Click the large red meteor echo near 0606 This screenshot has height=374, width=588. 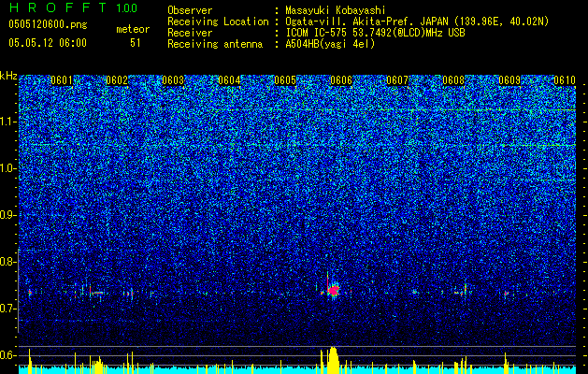[x=333, y=290]
